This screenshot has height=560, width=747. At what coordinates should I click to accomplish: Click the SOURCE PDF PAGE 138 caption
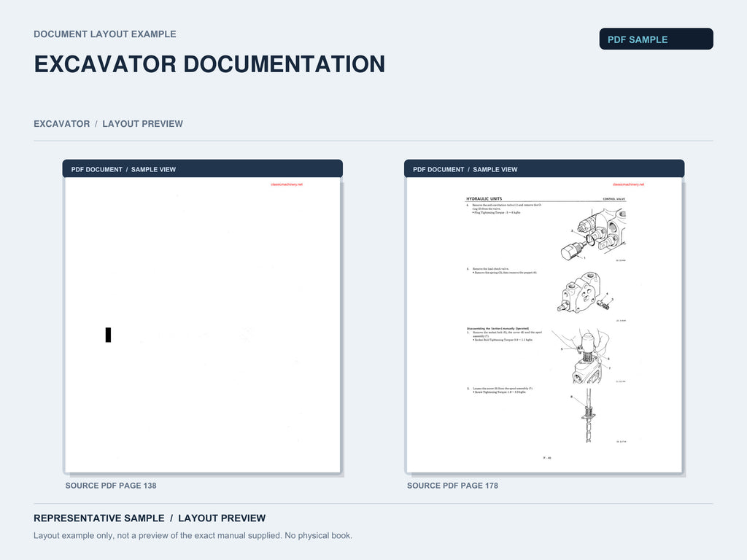click(x=111, y=485)
